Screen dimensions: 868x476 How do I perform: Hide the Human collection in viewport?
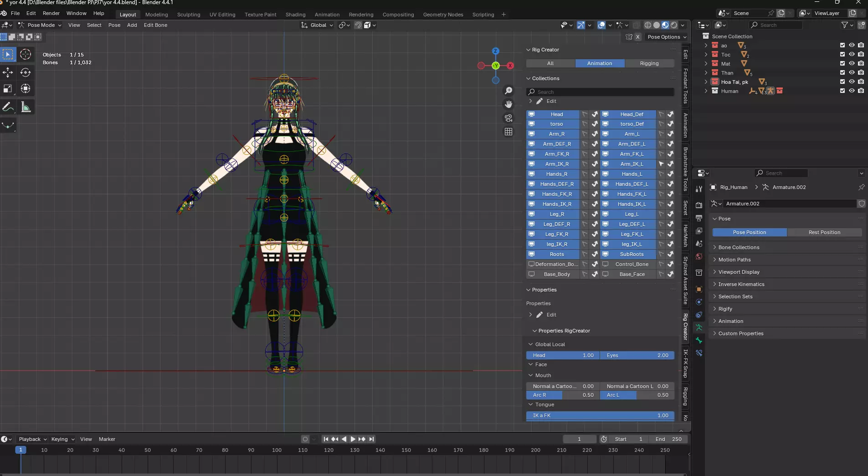coord(852,91)
